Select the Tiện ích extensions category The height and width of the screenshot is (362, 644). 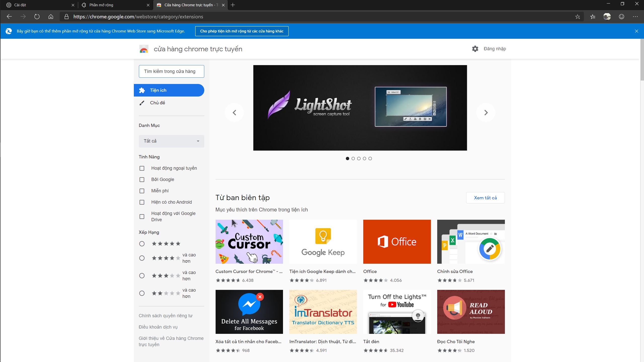(169, 90)
